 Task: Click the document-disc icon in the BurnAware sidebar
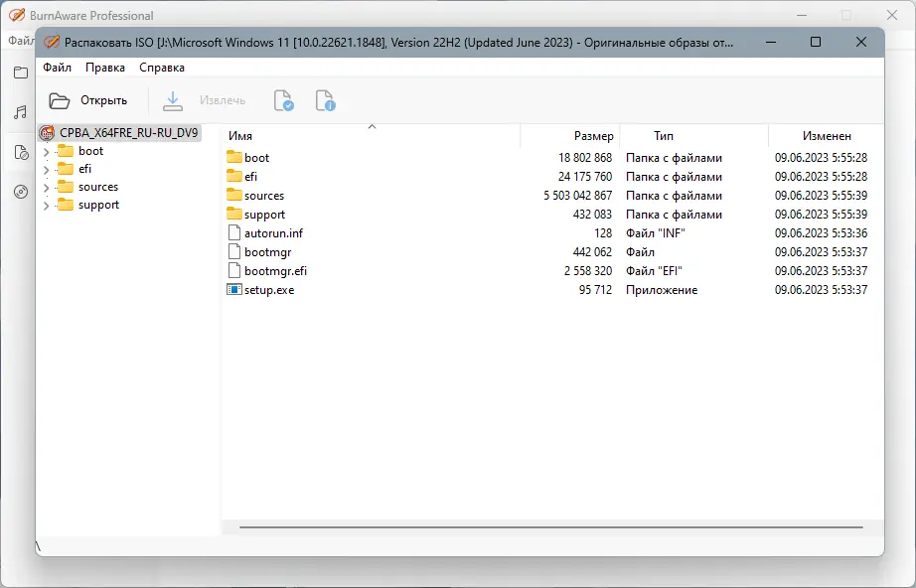pos(21,152)
